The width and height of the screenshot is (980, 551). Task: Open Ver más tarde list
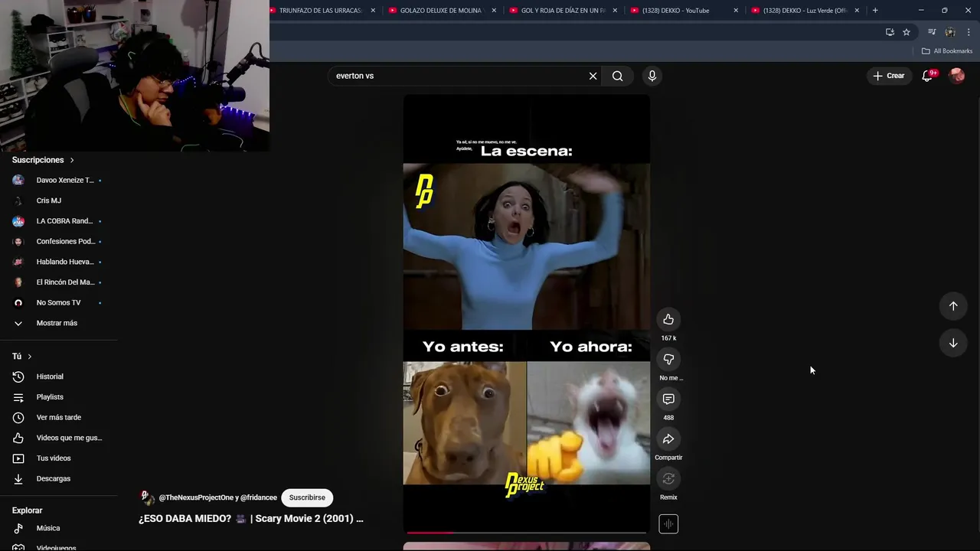click(x=59, y=417)
